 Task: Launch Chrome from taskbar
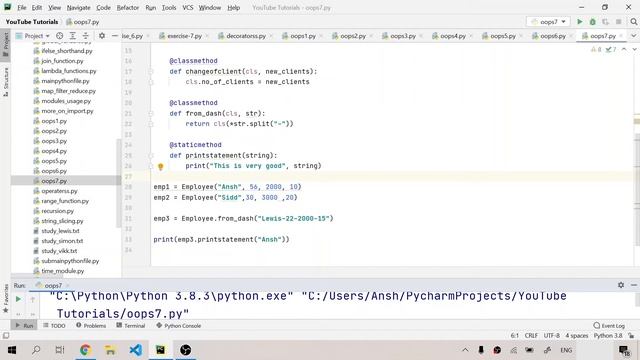85,350
